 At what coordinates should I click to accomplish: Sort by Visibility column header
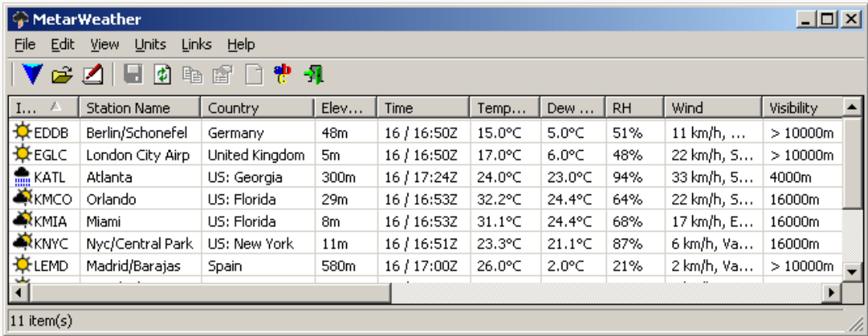coord(802,108)
